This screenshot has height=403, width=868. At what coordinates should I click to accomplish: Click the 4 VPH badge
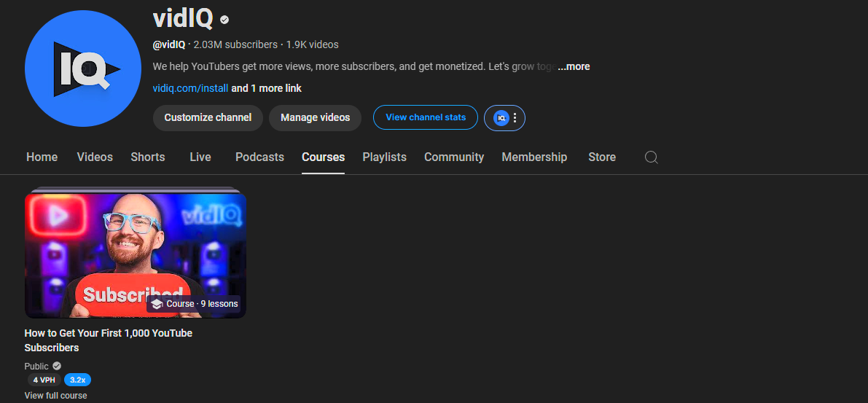(44, 380)
